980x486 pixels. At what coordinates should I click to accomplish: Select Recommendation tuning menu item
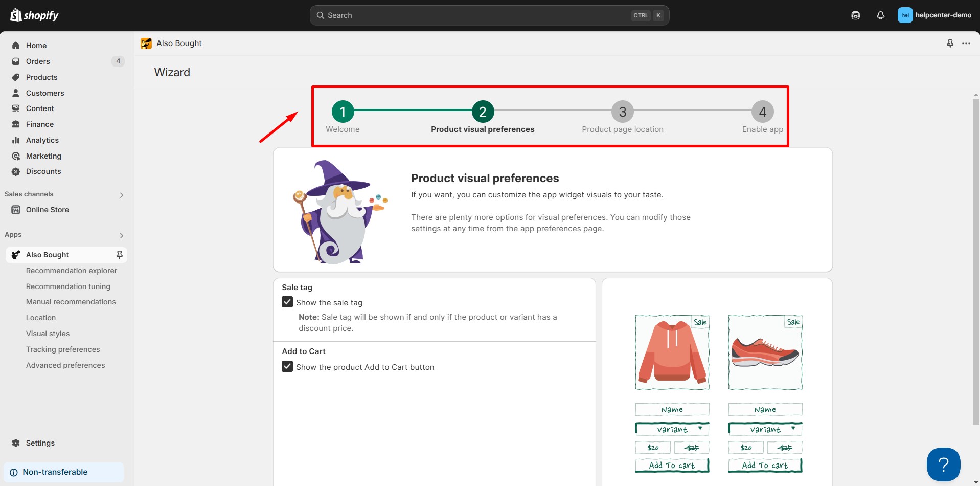pos(68,286)
